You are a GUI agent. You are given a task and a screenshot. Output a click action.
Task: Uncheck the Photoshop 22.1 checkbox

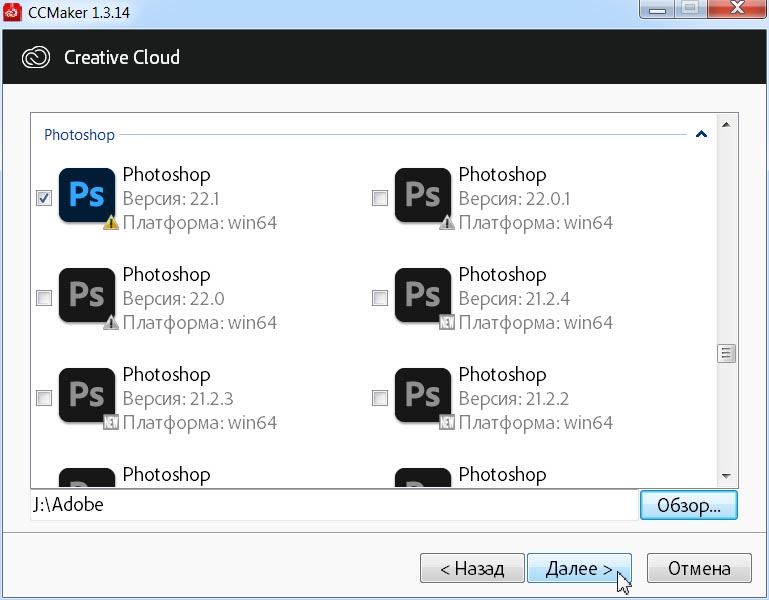(44, 198)
